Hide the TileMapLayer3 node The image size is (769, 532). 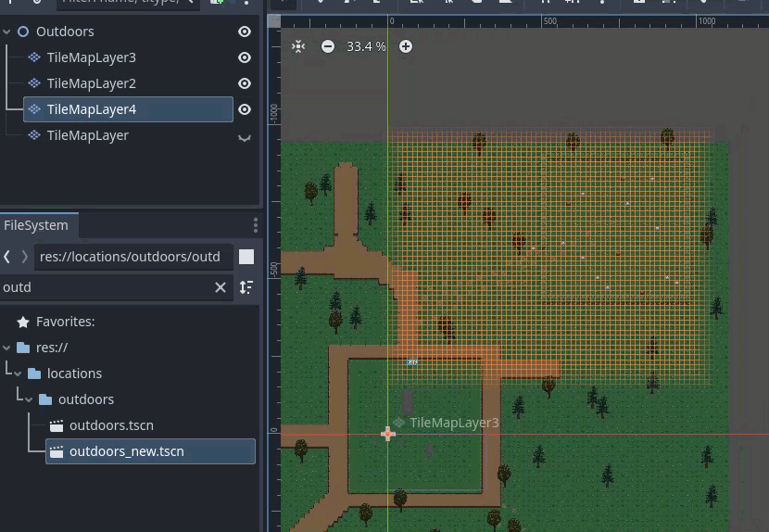pyautogui.click(x=245, y=57)
